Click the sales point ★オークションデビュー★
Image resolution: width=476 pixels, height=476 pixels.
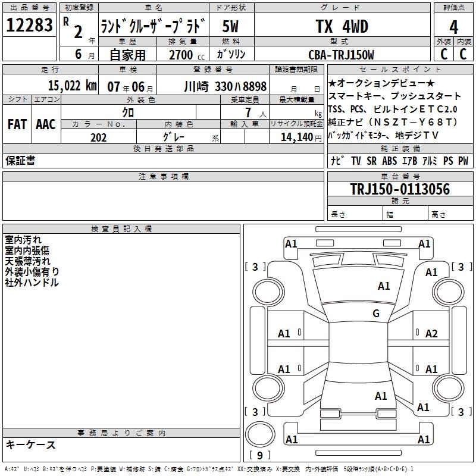(x=381, y=83)
